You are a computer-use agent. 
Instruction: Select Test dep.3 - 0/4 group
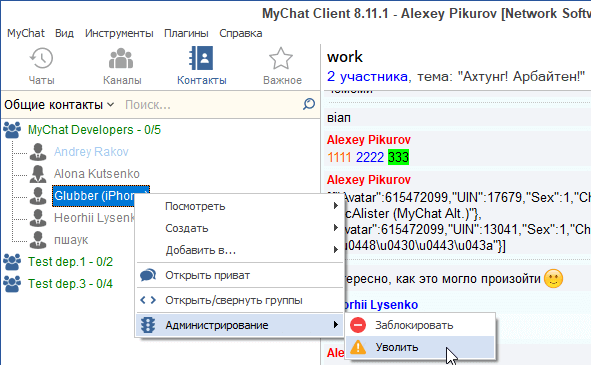[x=70, y=284]
